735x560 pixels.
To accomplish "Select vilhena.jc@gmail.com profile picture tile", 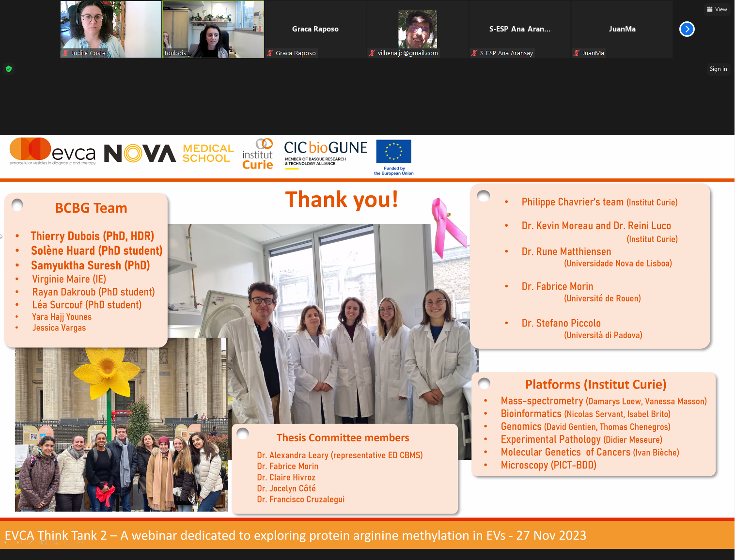I will point(417,29).
